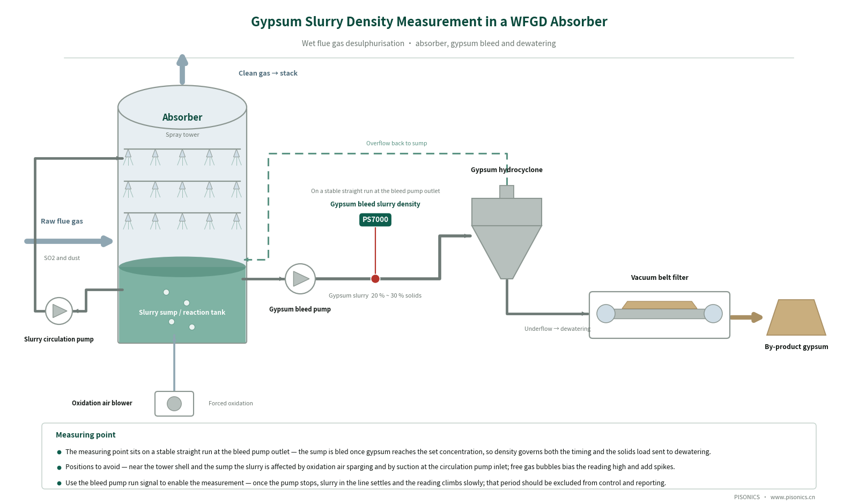The height and width of the screenshot is (504, 858).
Task: Click the gypsum cake on the belt
Action: pos(660,305)
